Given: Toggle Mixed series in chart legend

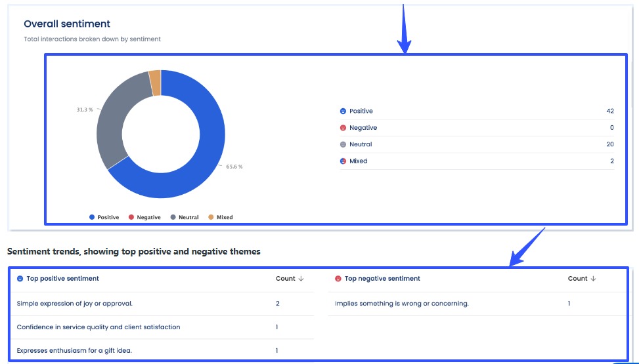Looking at the screenshot, I should pos(220,217).
